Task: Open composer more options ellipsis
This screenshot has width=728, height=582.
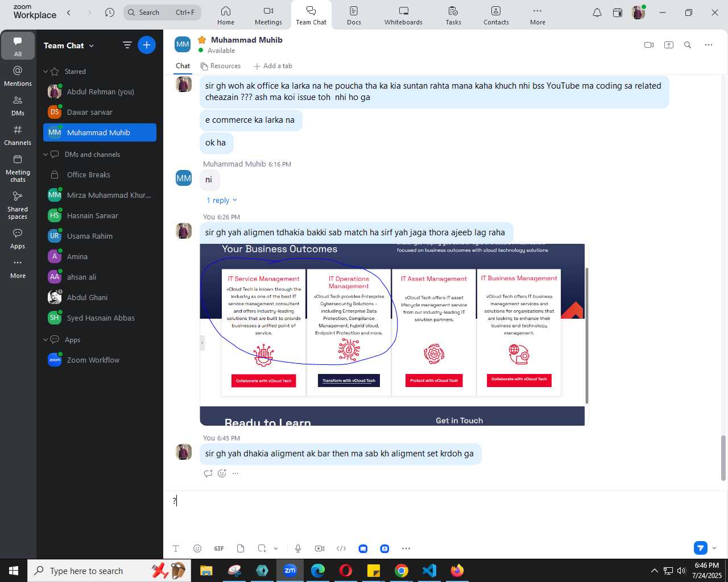Action: (x=406, y=548)
